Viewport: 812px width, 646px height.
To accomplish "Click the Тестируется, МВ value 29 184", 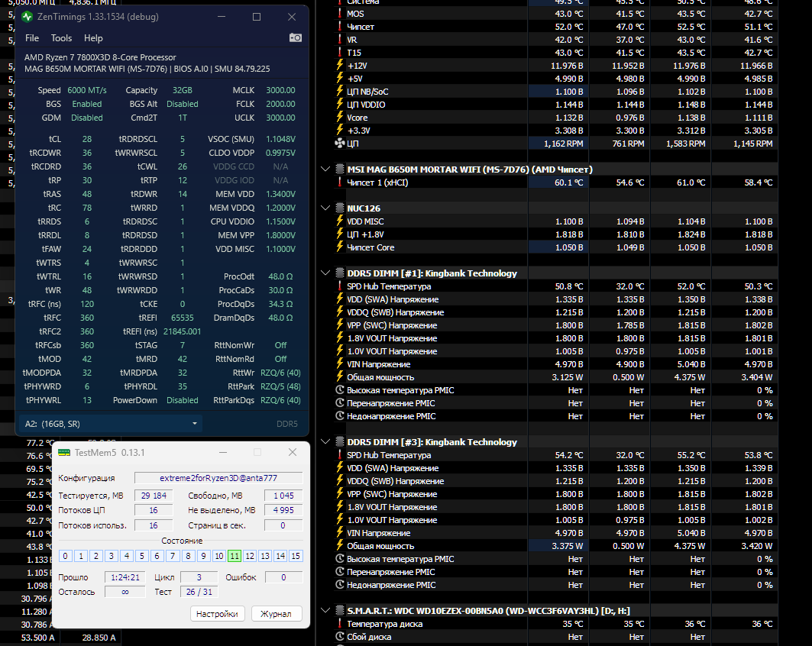I will (154, 496).
